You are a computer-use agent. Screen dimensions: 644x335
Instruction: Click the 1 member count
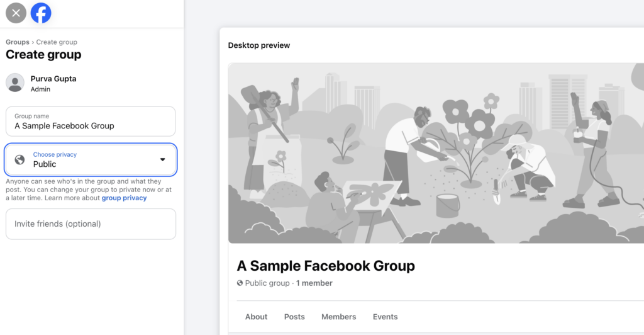(x=314, y=283)
